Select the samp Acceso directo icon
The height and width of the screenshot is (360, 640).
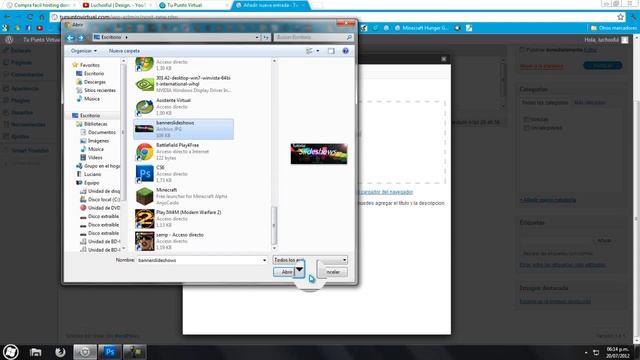144,241
